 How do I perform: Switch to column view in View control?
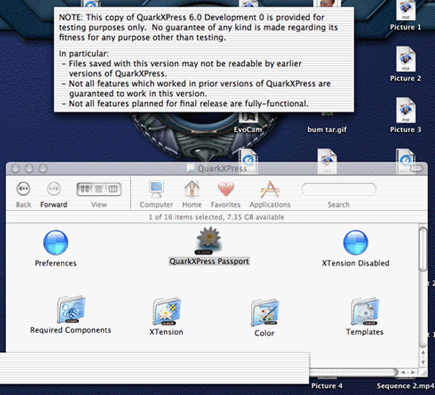click(x=113, y=189)
